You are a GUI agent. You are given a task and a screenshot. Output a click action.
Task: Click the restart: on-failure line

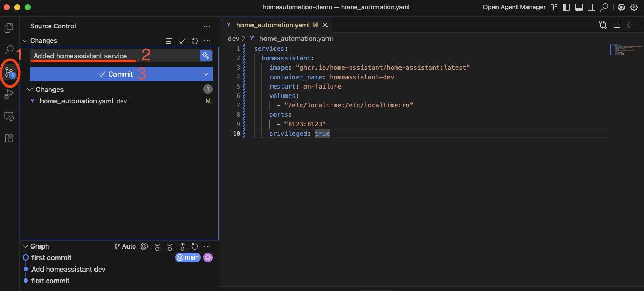coord(305,87)
